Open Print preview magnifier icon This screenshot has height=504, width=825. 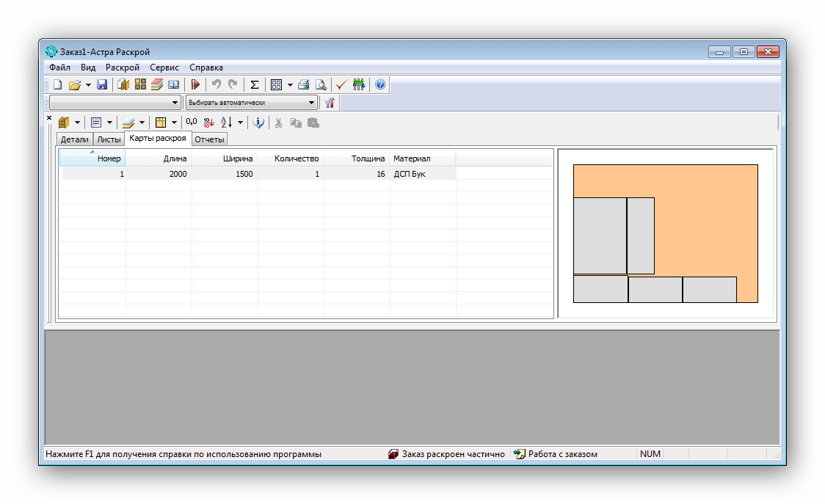pos(320,84)
